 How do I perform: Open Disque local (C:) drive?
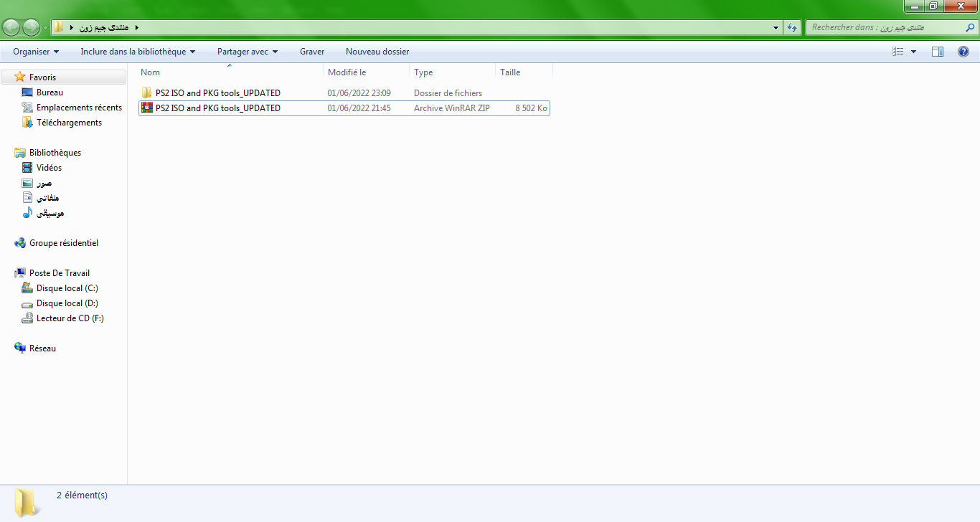pos(67,288)
